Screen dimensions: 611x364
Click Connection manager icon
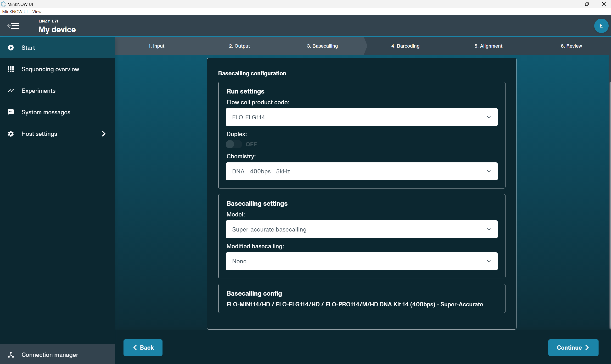(12, 354)
